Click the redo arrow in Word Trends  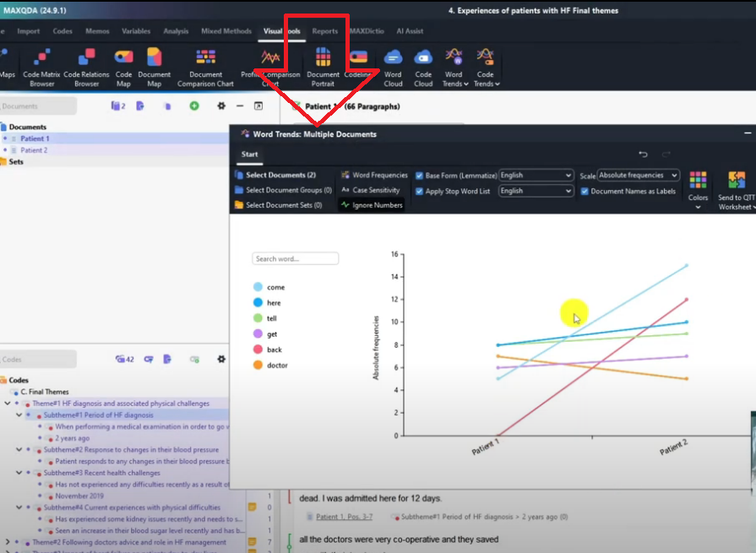point(666,155)
